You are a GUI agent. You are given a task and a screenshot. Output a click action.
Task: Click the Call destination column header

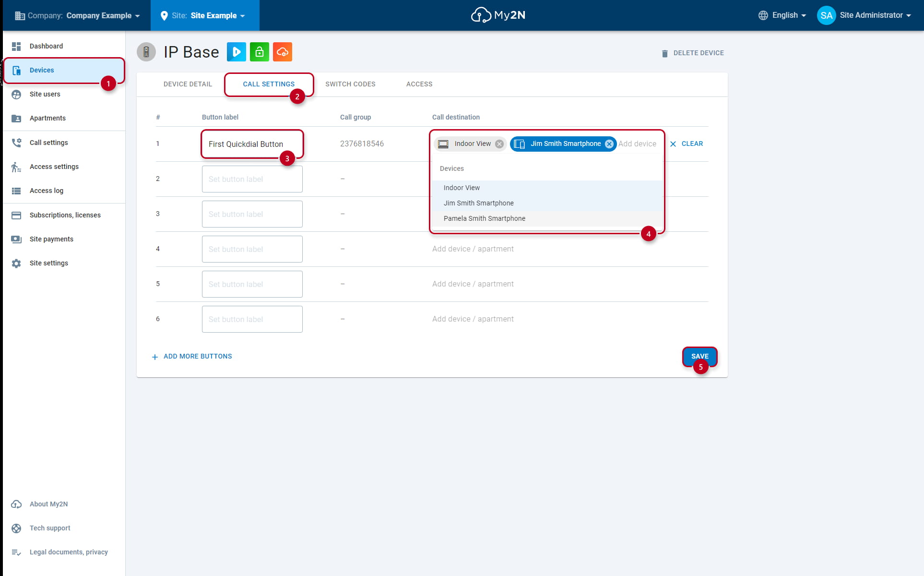pos(456,117)
